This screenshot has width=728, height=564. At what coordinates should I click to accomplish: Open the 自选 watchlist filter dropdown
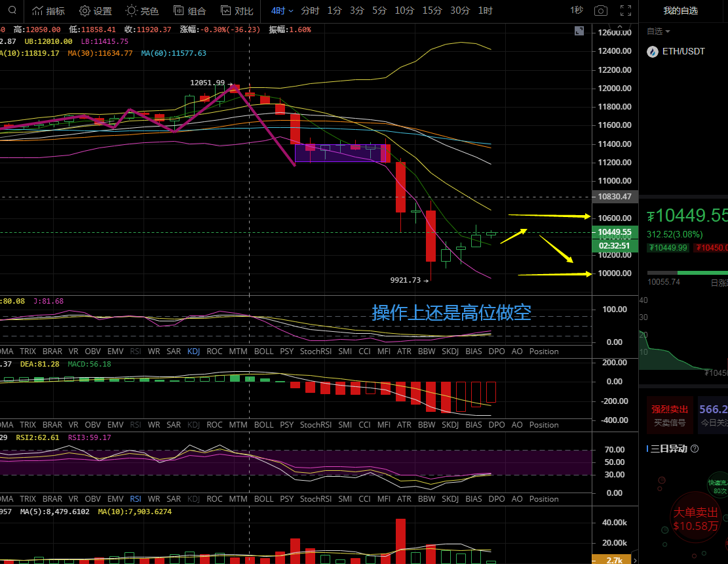pyautogui.click(x=659, y=31)
